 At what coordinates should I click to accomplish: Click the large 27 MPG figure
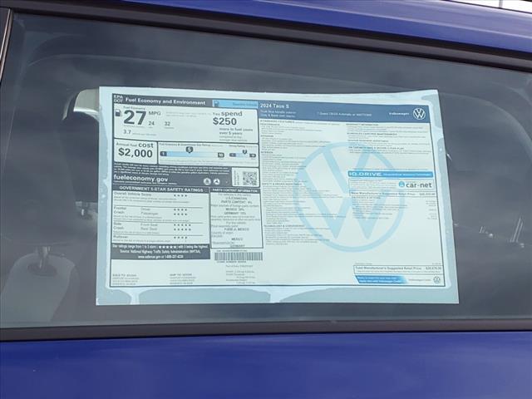[135, 118]
